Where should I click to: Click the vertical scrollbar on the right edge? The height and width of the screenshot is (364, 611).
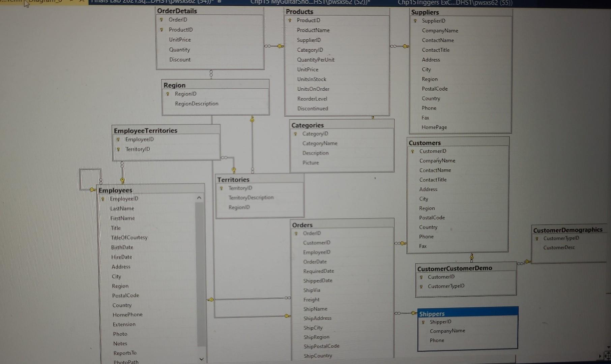(608, 182)
